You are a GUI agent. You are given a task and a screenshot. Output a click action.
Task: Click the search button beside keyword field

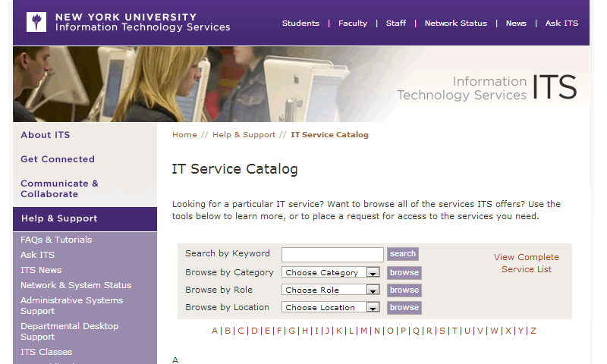pos(403,254)
